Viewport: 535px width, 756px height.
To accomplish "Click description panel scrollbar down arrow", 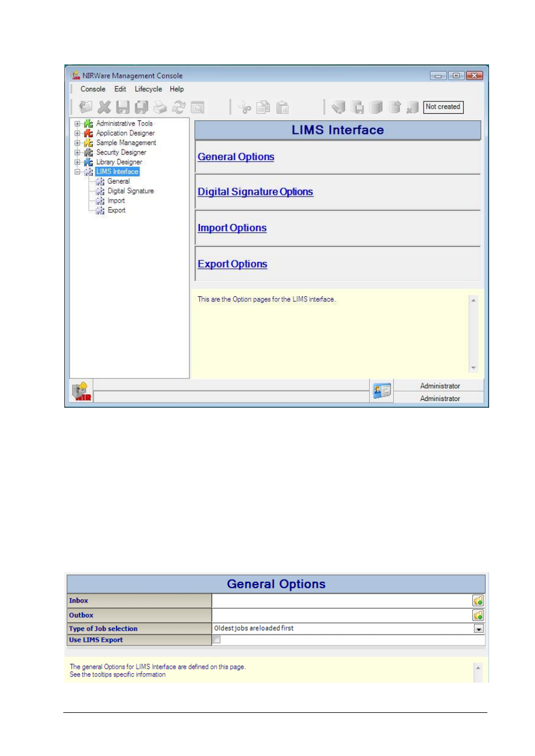I will [473, 368].
